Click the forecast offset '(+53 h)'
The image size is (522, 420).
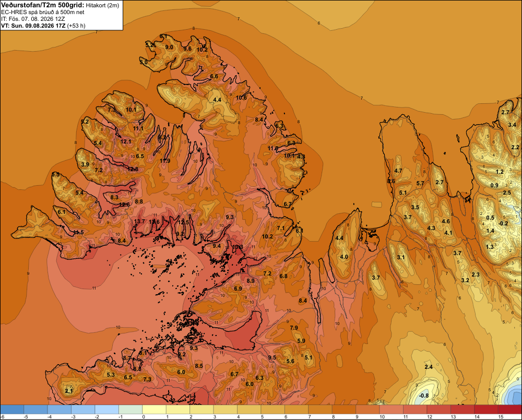[76, 26]
